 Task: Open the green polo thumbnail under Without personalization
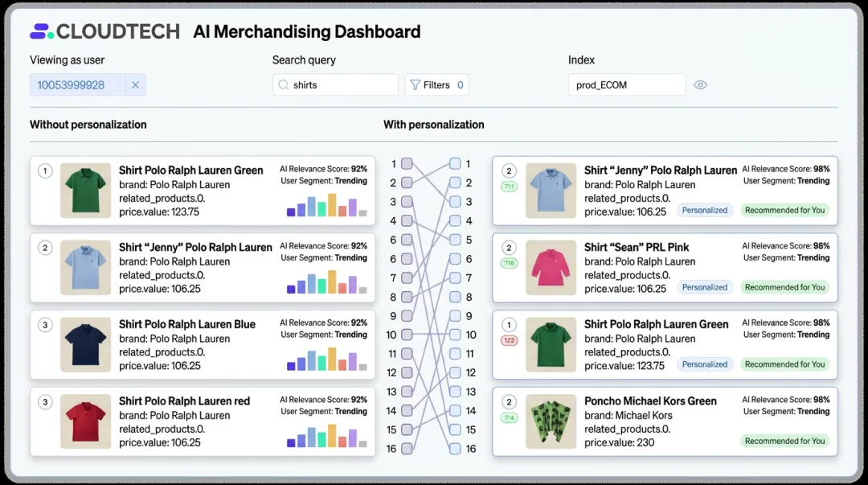pyautogui.click(x=85, y=191)
